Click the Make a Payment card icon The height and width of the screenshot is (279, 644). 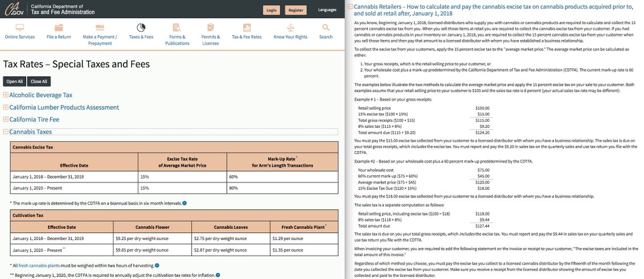point(100,27)
